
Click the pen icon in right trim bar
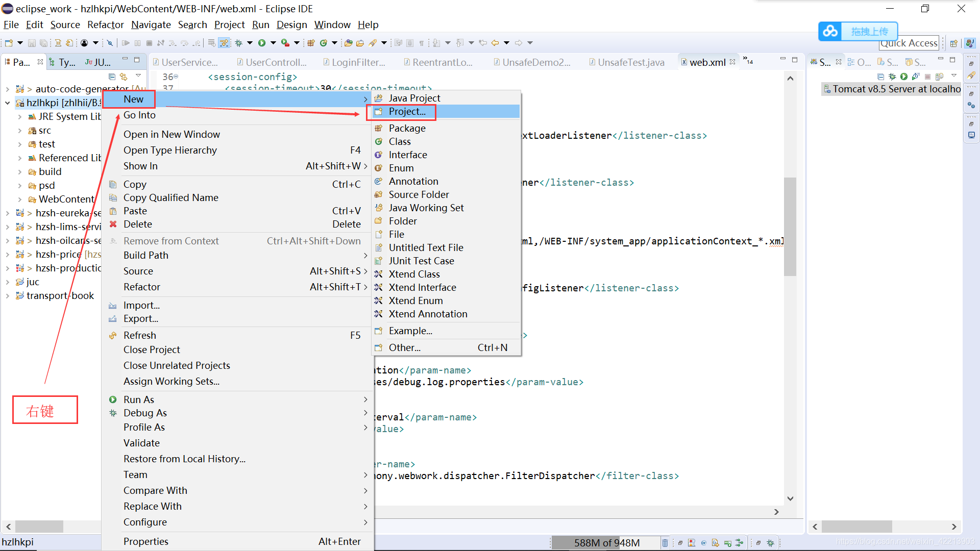(x=971, y=76)
